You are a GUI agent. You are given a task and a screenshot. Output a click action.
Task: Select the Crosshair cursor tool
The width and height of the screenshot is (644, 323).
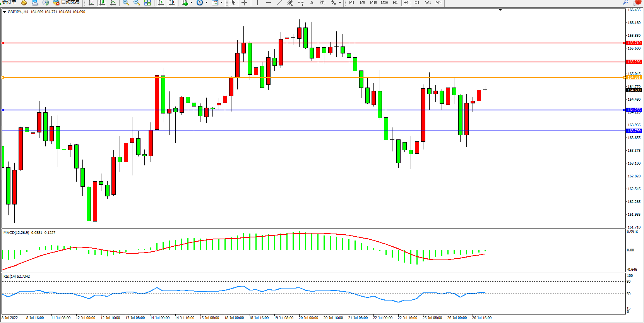245,3
